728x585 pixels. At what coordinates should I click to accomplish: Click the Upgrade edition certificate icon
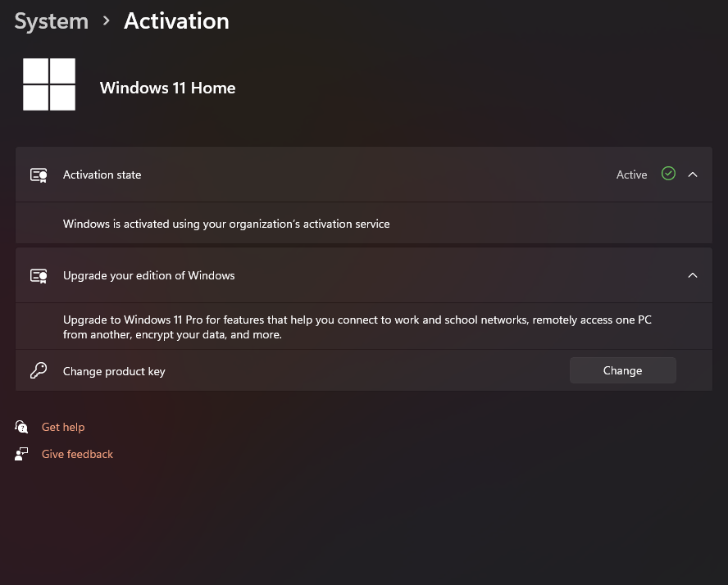click(x=39, y=275)
